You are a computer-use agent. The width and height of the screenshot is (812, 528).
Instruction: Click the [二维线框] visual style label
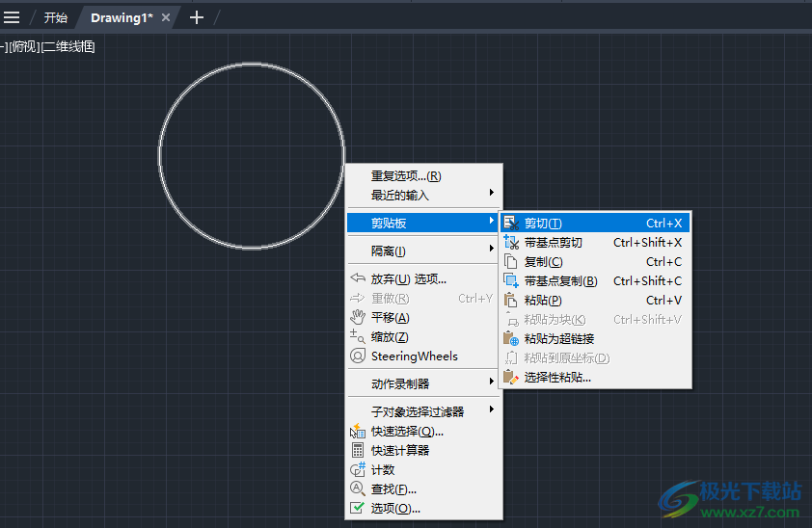tap(68, 46)
